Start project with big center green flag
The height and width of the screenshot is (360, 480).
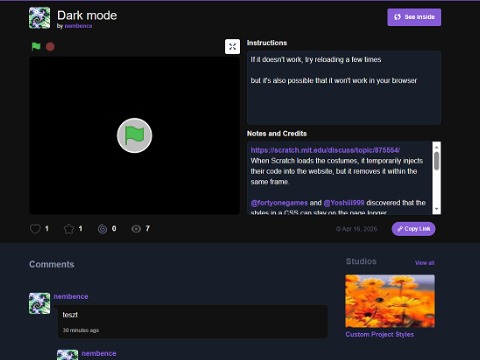135,136
